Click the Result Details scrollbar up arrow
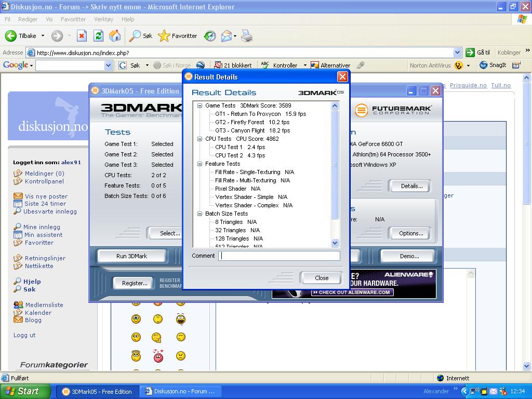The width and height of the screenshot is (532, 399). pyautogui.click(x=335, y=105)
